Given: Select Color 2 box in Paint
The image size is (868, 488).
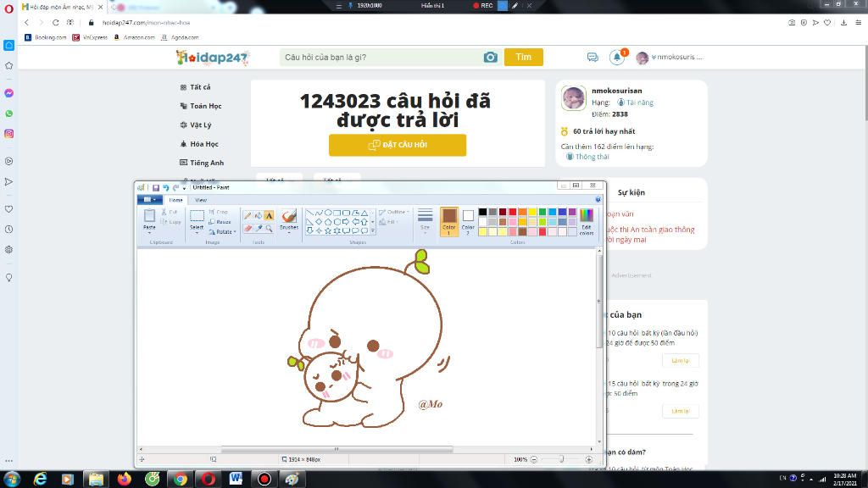Looking at the screenshot, I should point(468,221).
